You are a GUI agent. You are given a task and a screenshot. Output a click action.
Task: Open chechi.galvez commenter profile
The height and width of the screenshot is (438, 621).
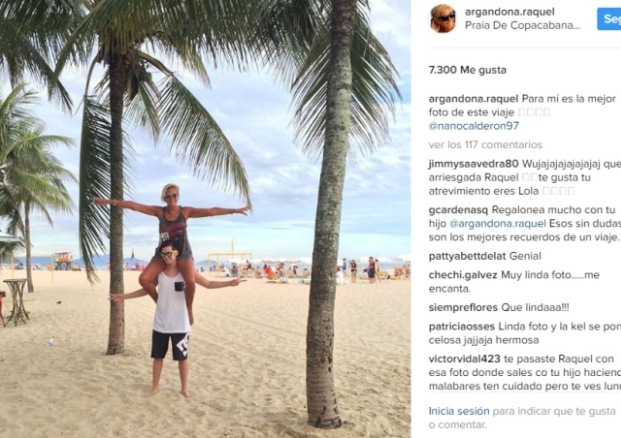coord(463,275)
